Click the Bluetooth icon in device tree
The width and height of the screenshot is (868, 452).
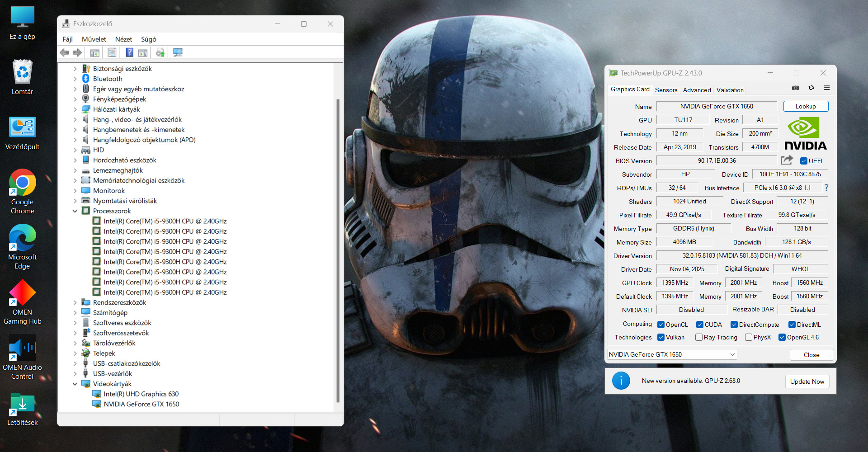[x=86, y=79]
